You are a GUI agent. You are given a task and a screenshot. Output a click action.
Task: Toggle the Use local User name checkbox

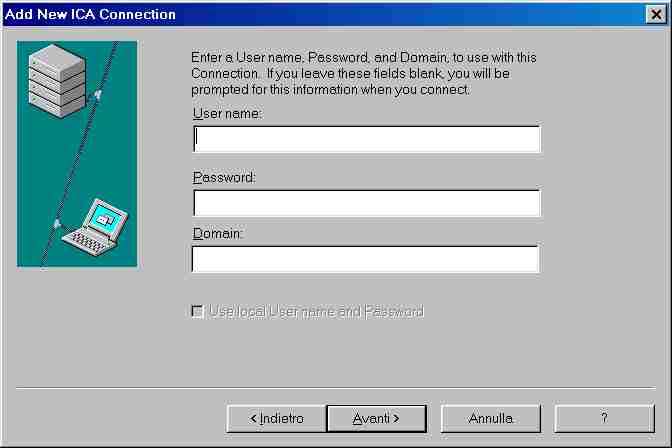click(x=197, y=312)
